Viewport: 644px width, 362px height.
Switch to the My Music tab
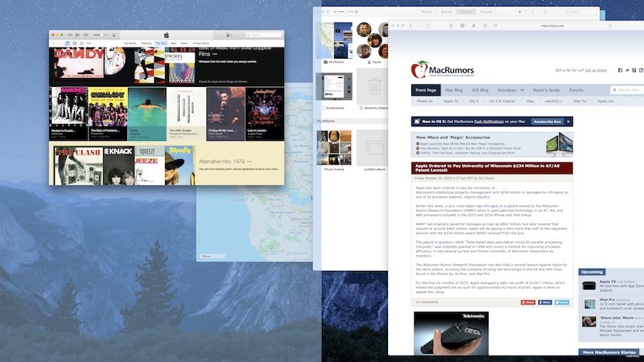(130, 43)
